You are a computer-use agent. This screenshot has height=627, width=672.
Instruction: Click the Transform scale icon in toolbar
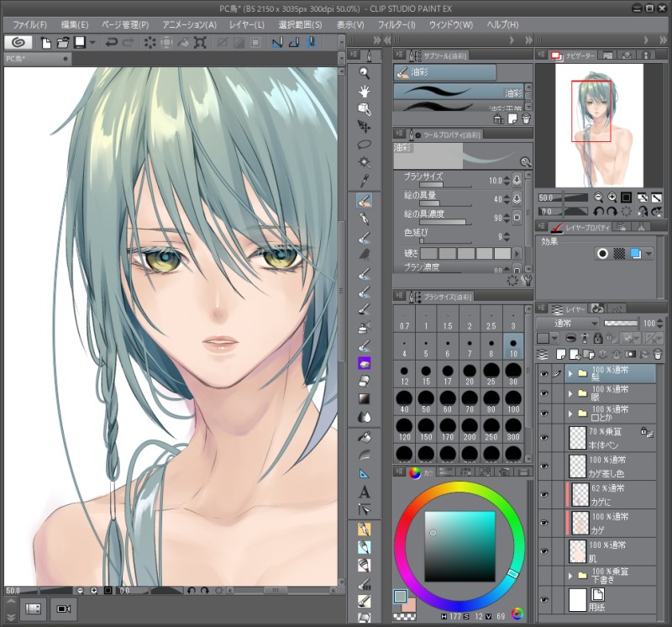[x=200, y=43]
